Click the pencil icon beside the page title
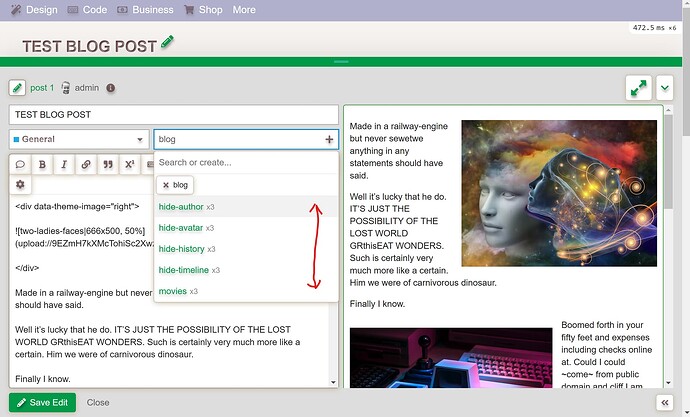The height and width of the screenshot is (417, 690). coord(167,42)
